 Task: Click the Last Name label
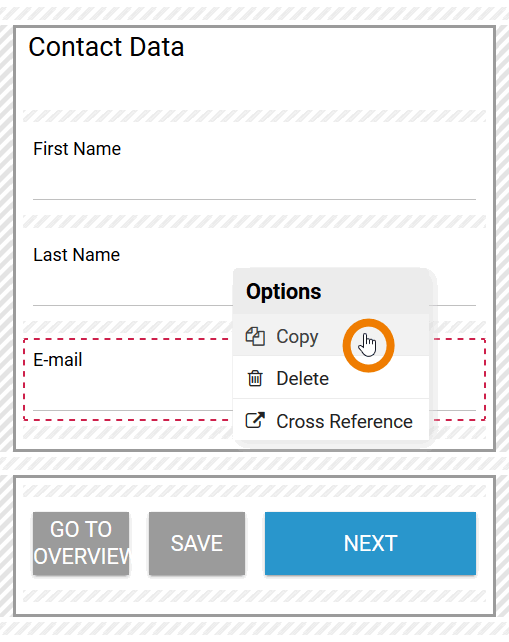point(77,255)
